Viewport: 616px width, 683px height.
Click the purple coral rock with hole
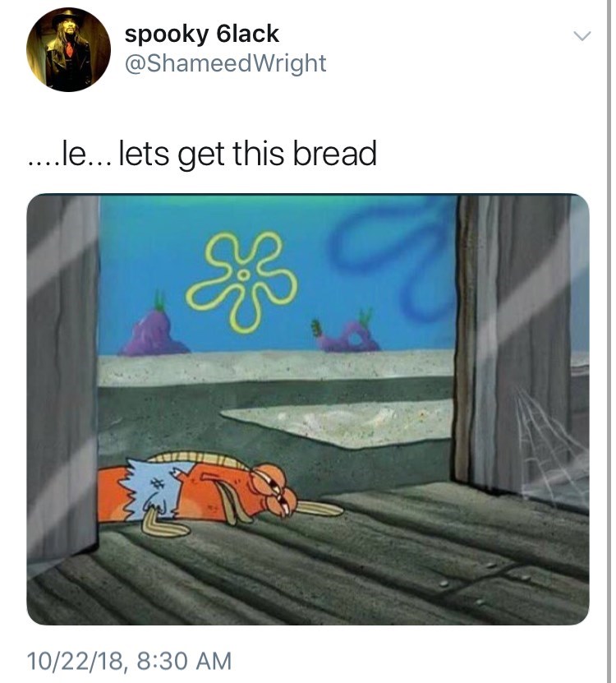tap(346, 334)
